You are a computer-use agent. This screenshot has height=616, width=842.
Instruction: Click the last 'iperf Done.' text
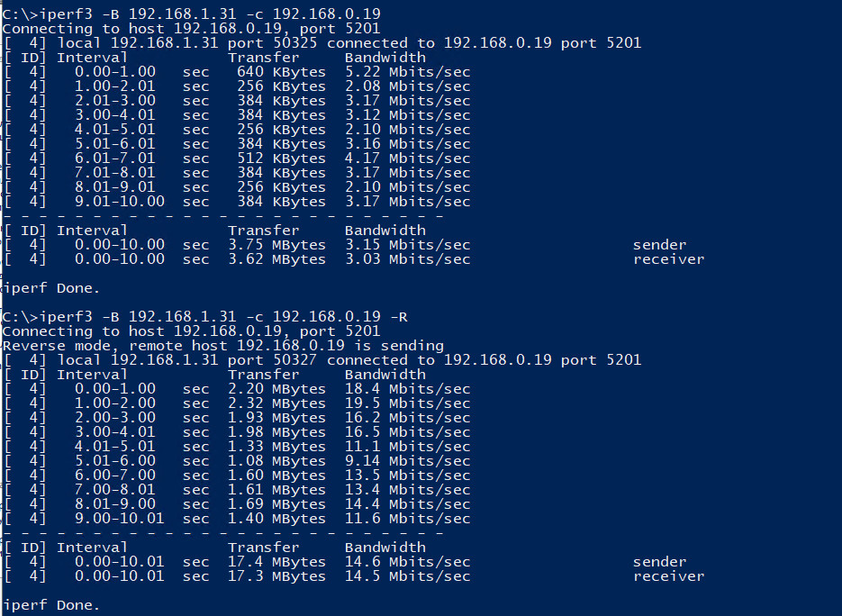pyautogui.click(x=51, y=605)
